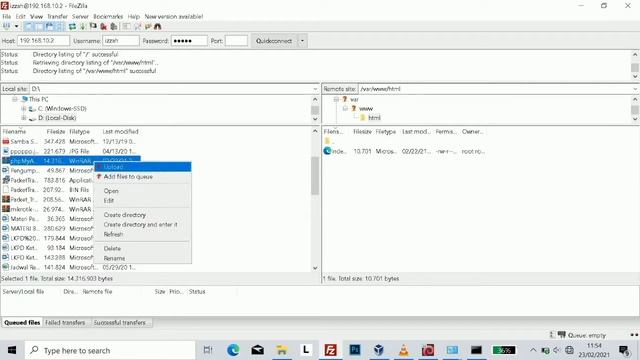
Task: Open the Edit menu
Action: 20,16
